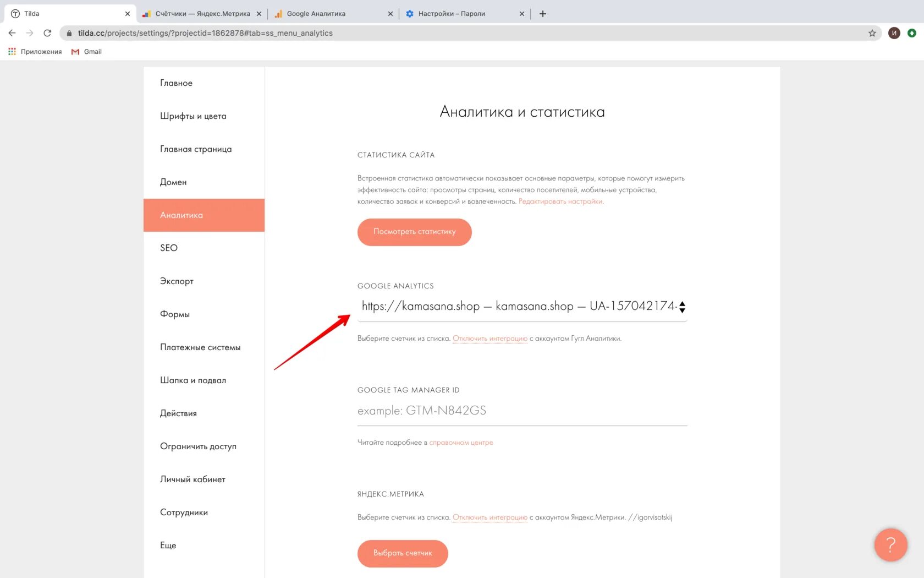Click the browser forward arrow
The height and width of the screenshot is (578, 924).
tap(30, 33)
